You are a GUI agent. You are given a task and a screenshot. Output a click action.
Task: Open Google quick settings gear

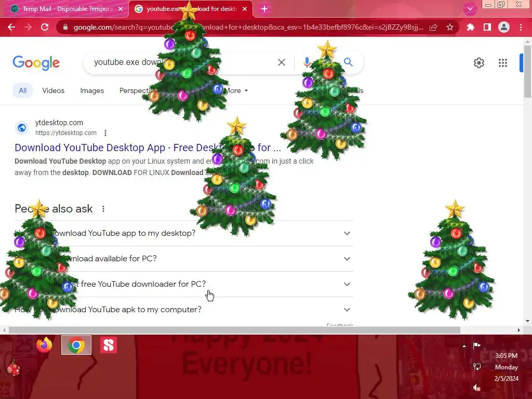coord(478,63)
